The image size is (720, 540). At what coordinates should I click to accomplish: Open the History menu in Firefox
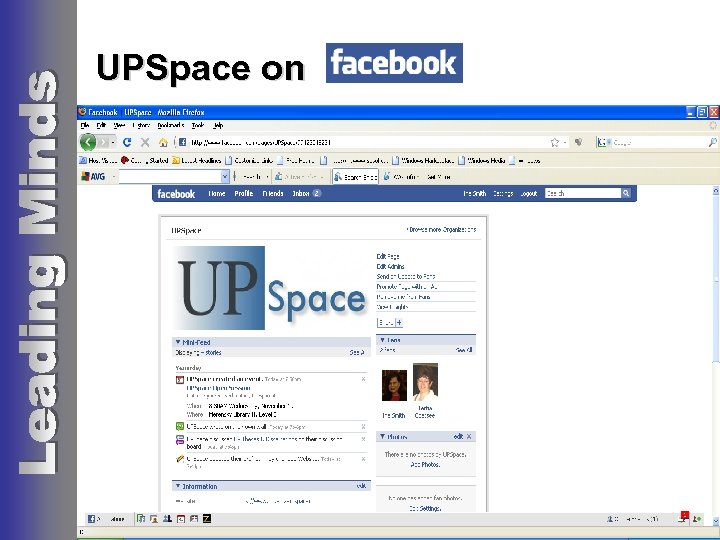pyautogui.click(x=141, y=125)
